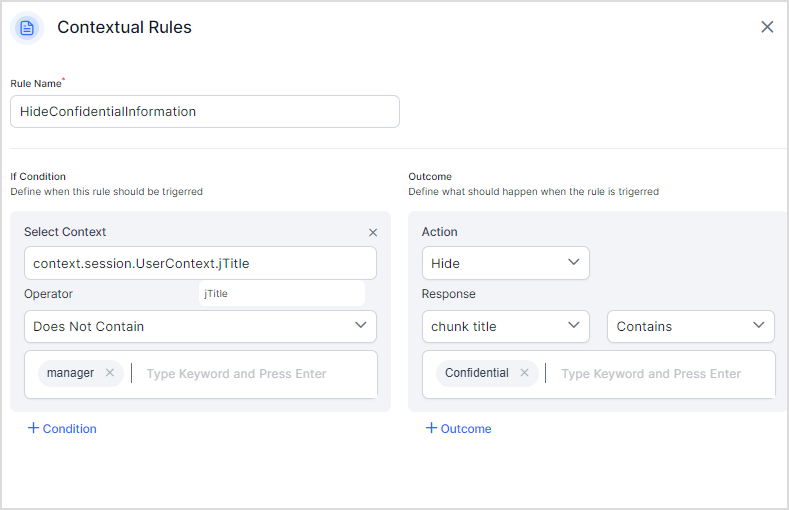Remove the manager keyword tag

point(110,373)
